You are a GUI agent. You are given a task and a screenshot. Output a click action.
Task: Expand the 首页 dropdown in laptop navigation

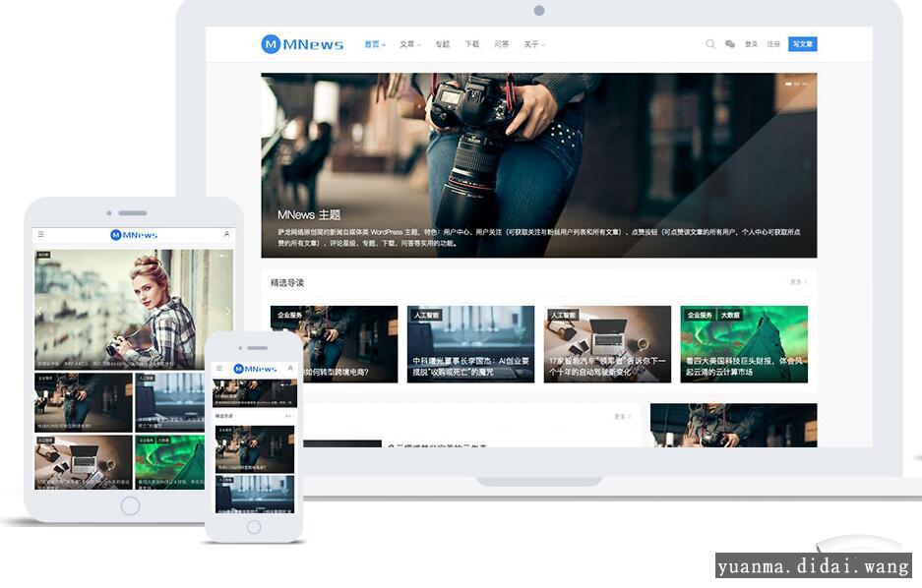[x=375, y=44]
